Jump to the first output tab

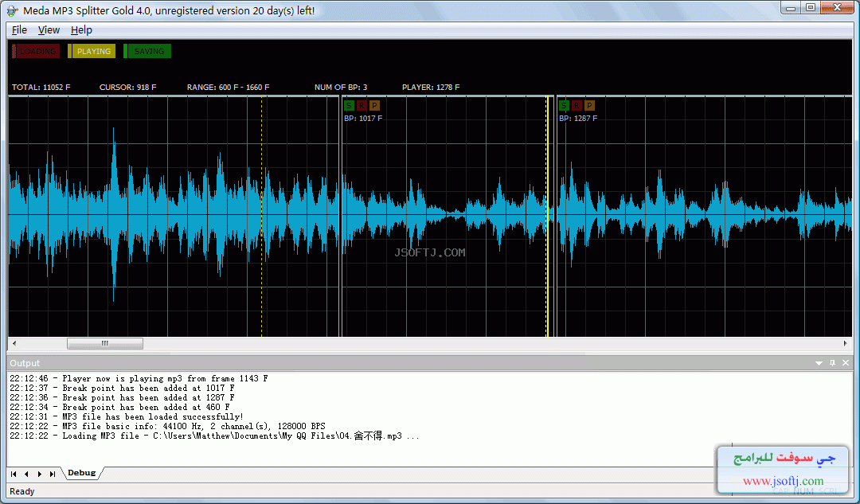pos(14,474)
